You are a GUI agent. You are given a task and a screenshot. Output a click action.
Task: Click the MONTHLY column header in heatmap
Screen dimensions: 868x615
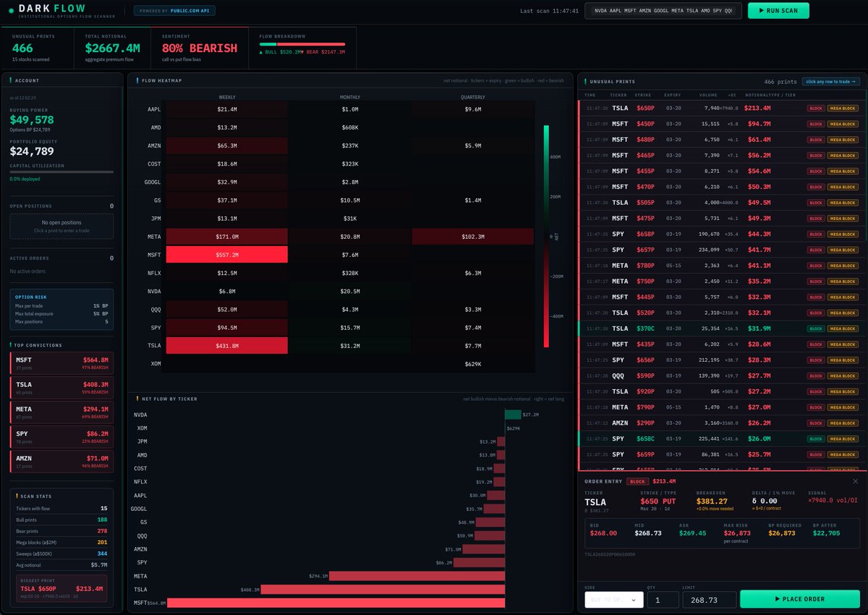(x=350, y=97)
